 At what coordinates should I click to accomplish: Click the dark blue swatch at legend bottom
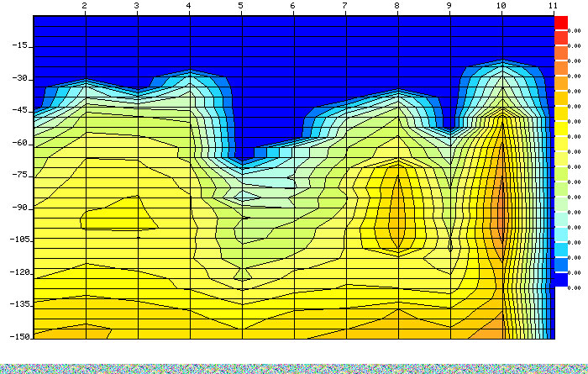pyautogui.click(x=561, y=279)
